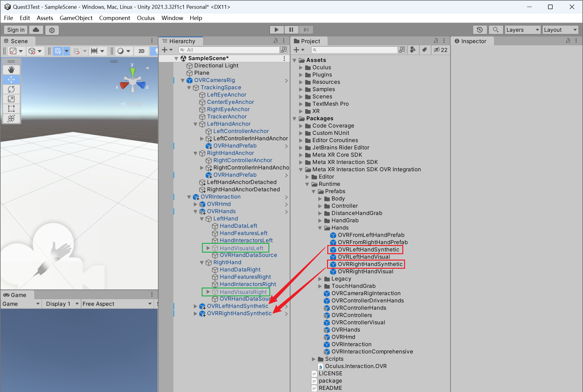The height and width of the screenshot is (392, 583).
Task: Open the Oculus menu
Action: click(146, 18)
